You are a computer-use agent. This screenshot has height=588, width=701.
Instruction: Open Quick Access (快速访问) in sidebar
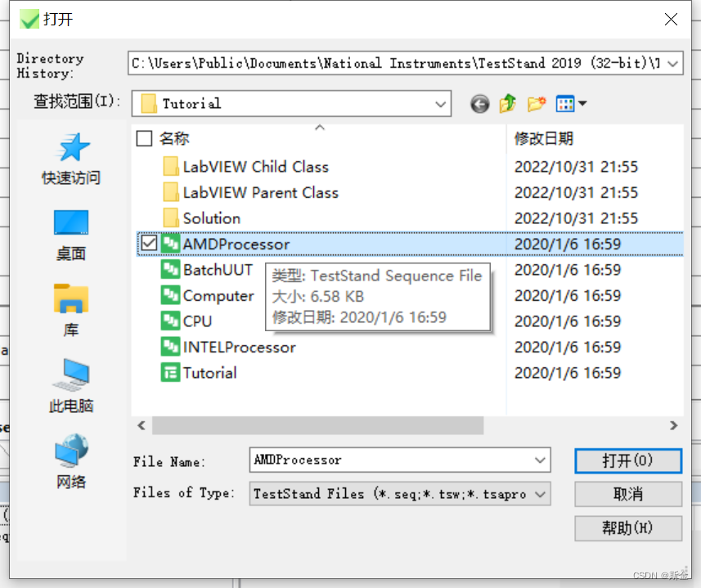pyautogui.click(x=71, y=159)
